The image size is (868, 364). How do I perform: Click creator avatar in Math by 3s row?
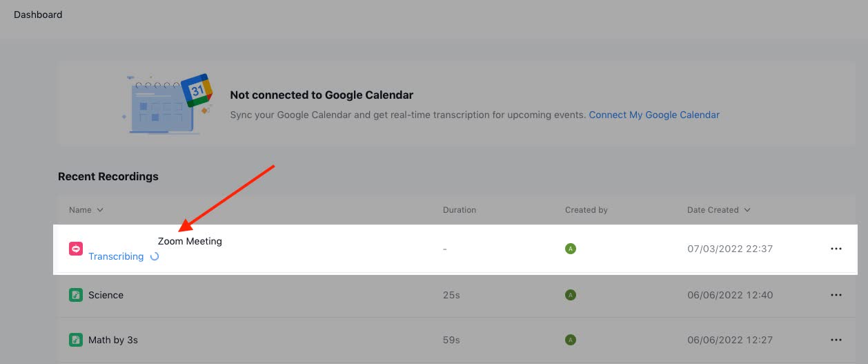point(571,340)
